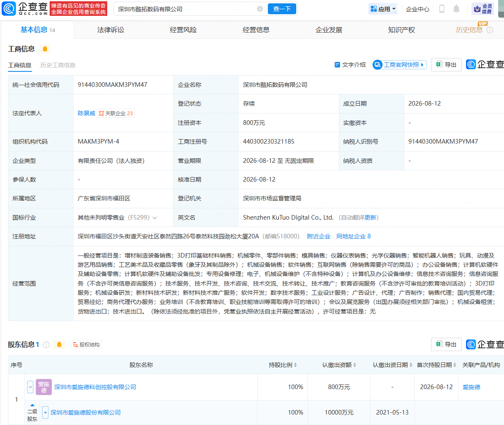Click 深圳市市场监督管理局 registration authority
The width and height of the screenshot is (504, 425).
point(272,198)
